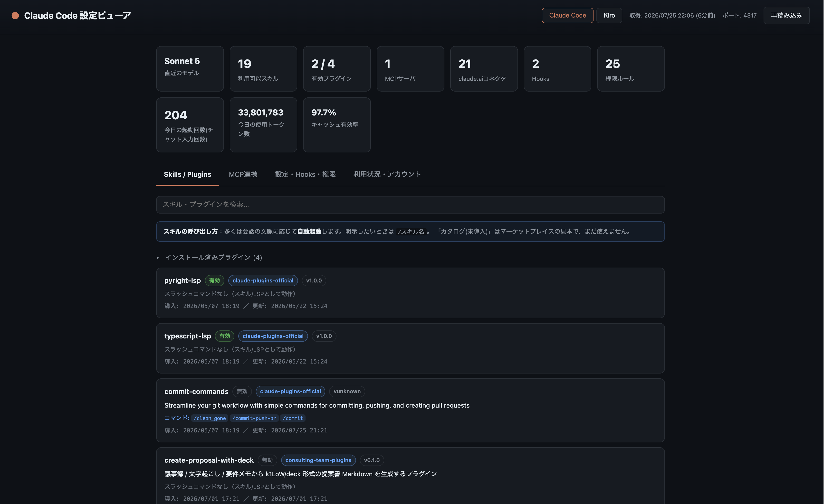Click the Claude Code 設定ビューア title

(x=77, y=15)
